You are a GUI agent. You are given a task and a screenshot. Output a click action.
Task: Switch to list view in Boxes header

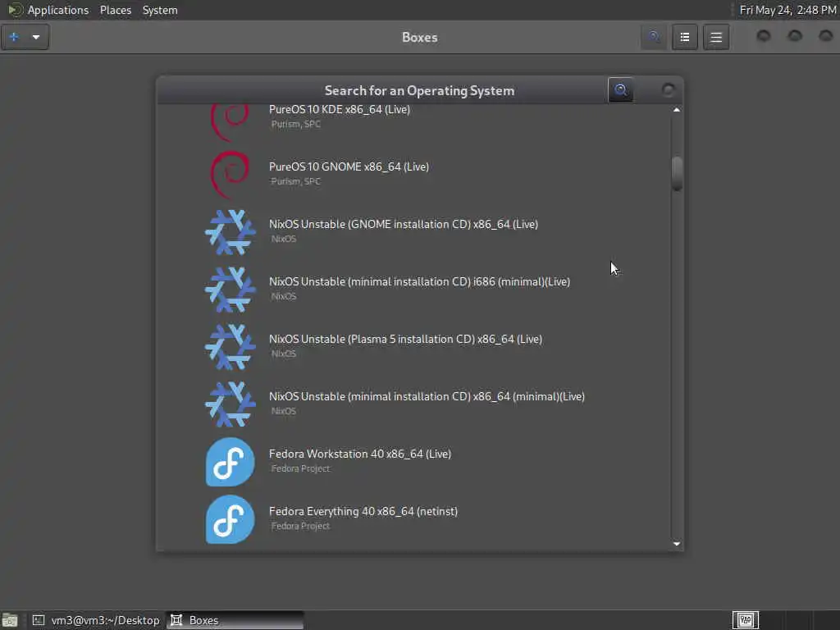685,37
